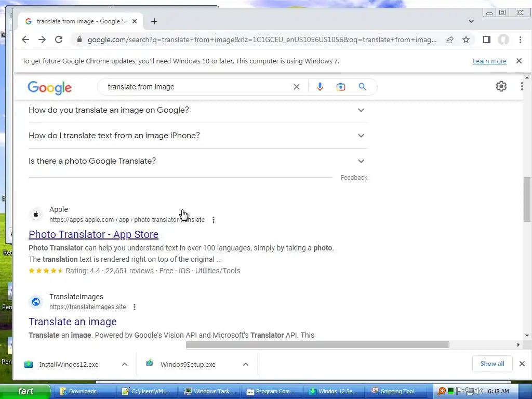Switch to the C:\Users taskbar window

click(x=146, y=392)
